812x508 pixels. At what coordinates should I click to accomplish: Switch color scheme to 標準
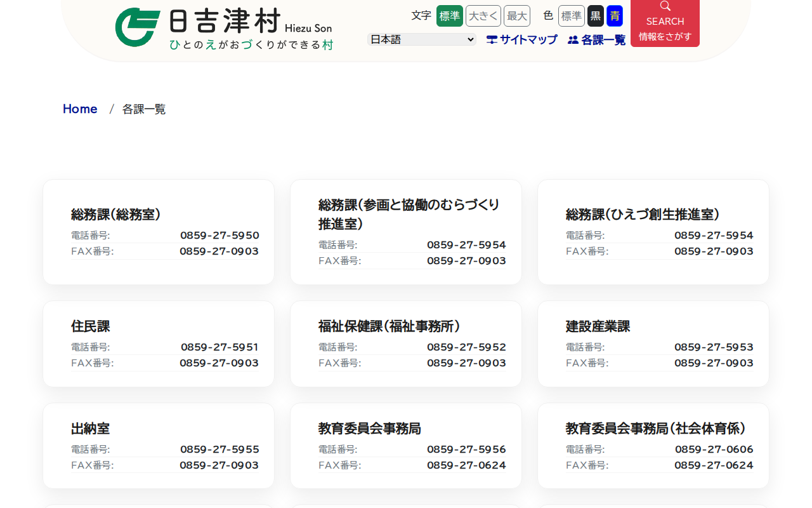pyautogui.click(x=571, y=16)
